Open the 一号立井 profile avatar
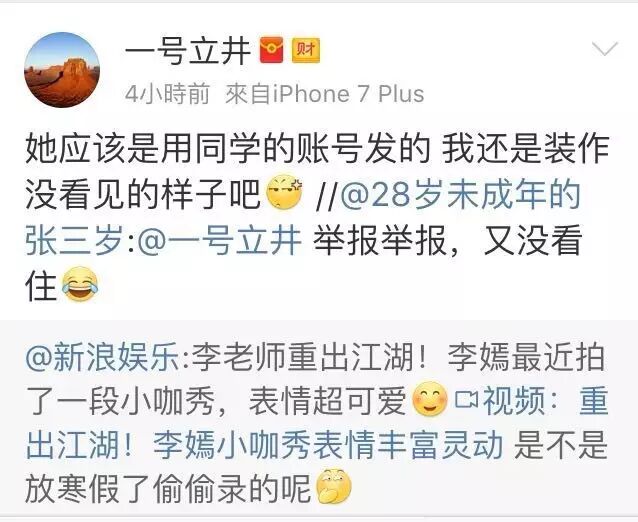 click(x=62, y=70)
